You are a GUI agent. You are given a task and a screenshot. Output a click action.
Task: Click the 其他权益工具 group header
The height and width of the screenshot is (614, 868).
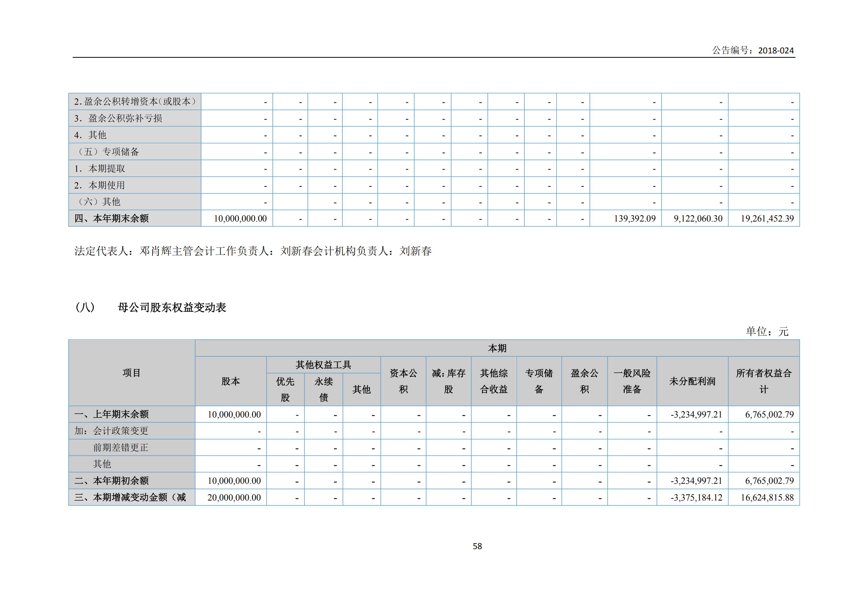coord(324,365)
